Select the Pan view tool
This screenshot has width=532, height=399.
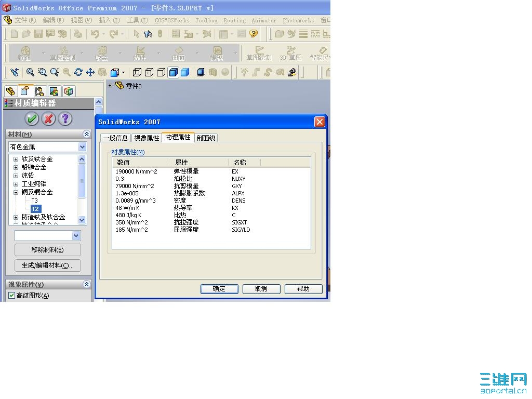90,72
